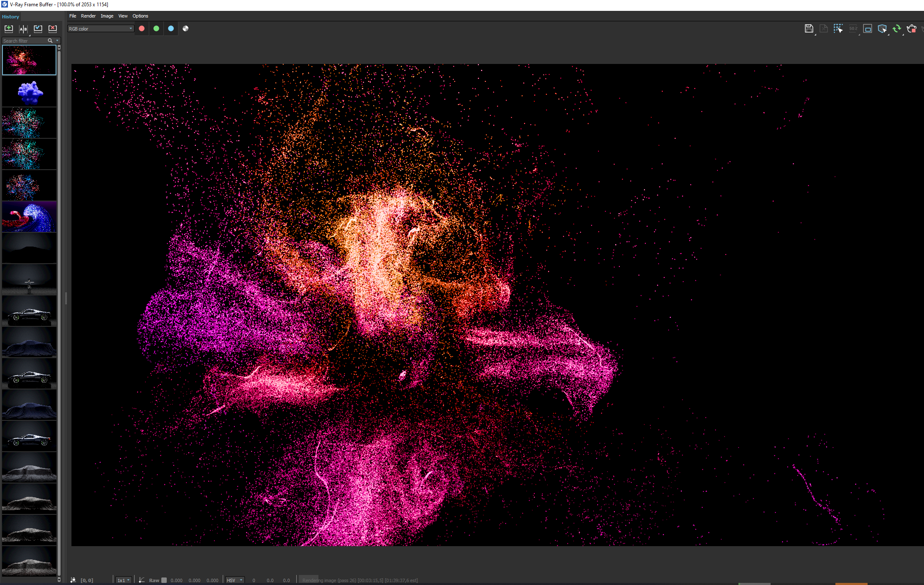Toggle the green channel
Screen dimensions: 924x585
[x=156, y=28]
